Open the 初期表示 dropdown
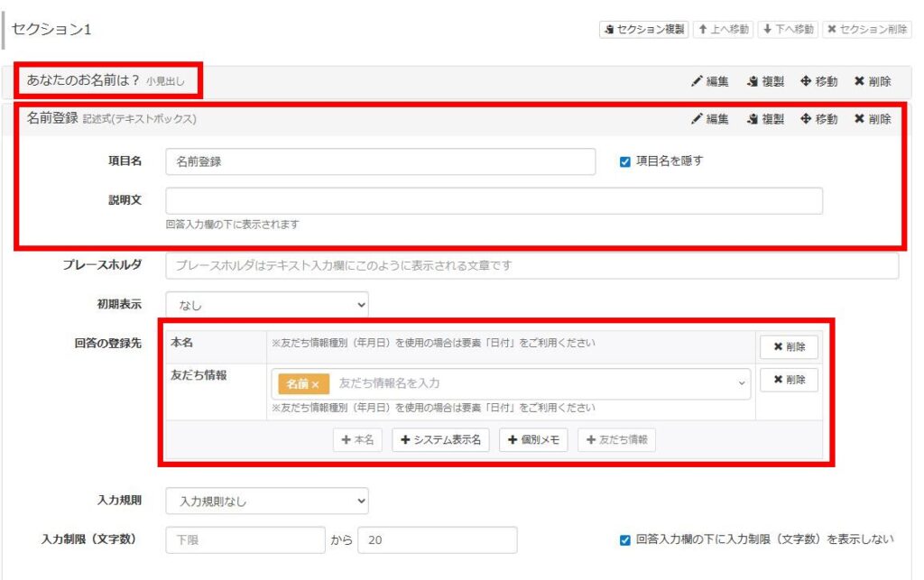The height and width of the screenshot is (580, 924). pyautogui.click(x=267, y=305)
